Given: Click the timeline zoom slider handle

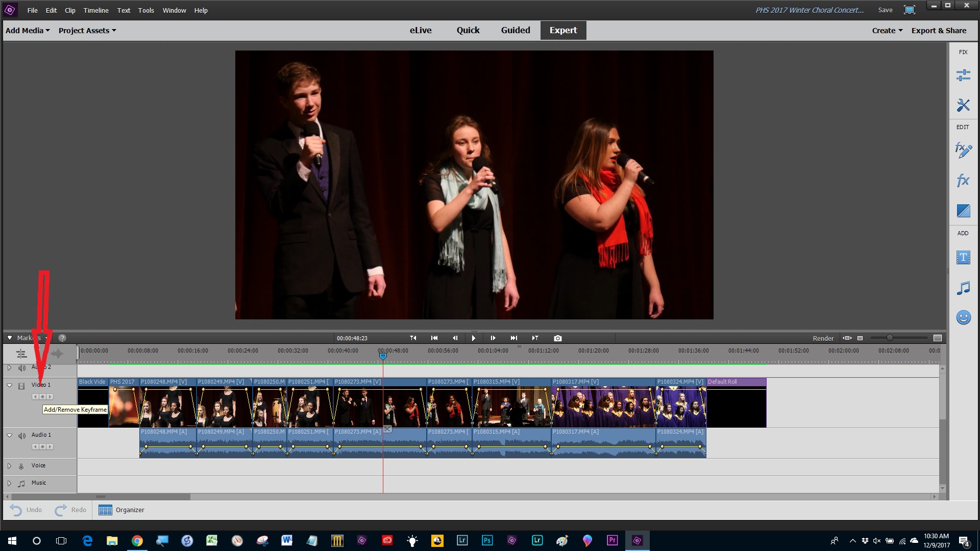Looking at the screenshot, I should point(890,338).
